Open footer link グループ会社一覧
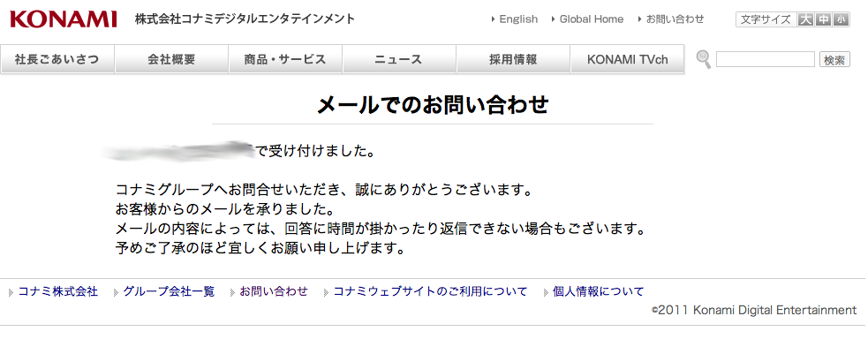The image size is (868, 339). pos(169,291)
